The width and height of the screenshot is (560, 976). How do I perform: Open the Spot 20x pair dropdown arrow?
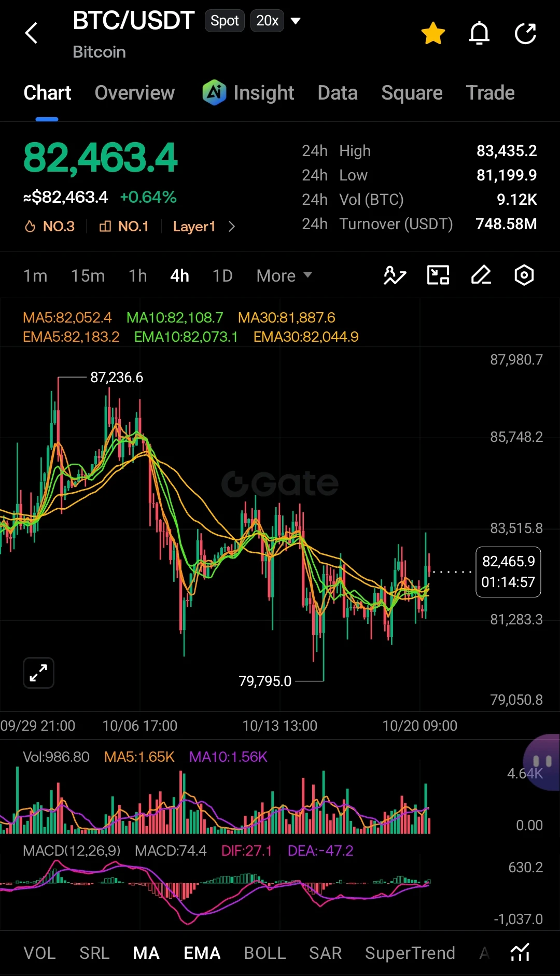click(x=296, y=21)
